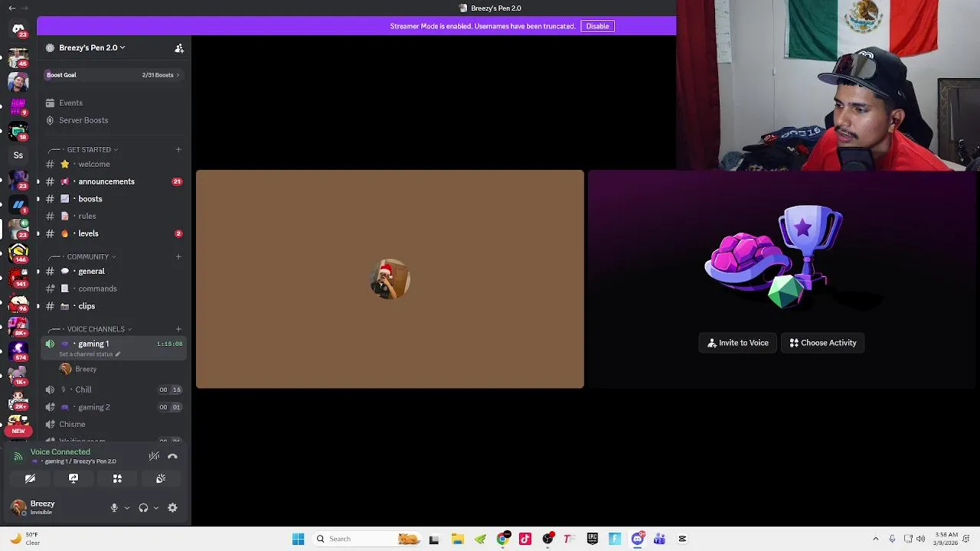Share your screen icon in voice panel
Image resolution: width=980 pixels, height=551 pixels.
click(73, 478)
